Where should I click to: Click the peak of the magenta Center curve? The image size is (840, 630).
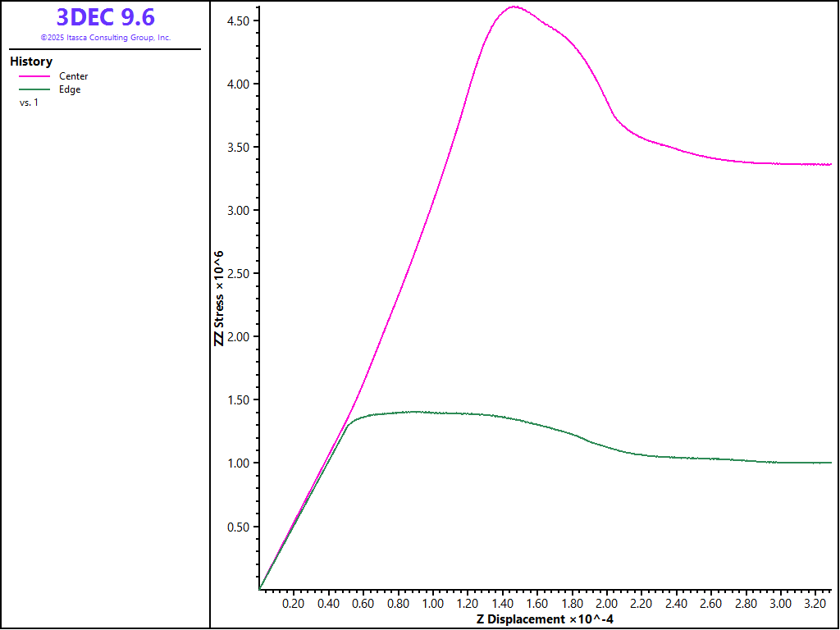point(514,7)
